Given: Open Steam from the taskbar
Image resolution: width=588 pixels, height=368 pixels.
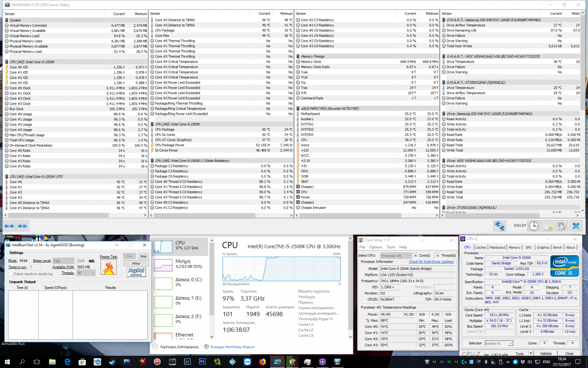Looking at the screenshot, I should pyautogui.click(x=112, y=362).
